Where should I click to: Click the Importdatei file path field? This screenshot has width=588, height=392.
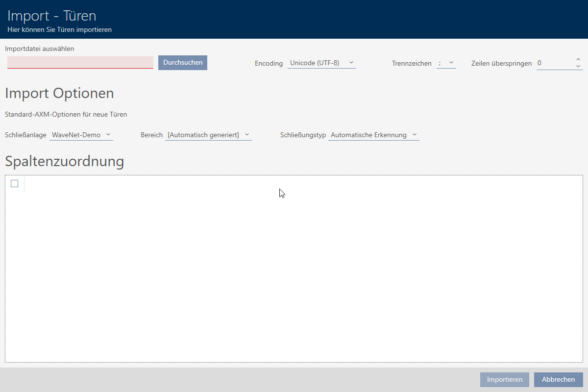click(80, 62)
